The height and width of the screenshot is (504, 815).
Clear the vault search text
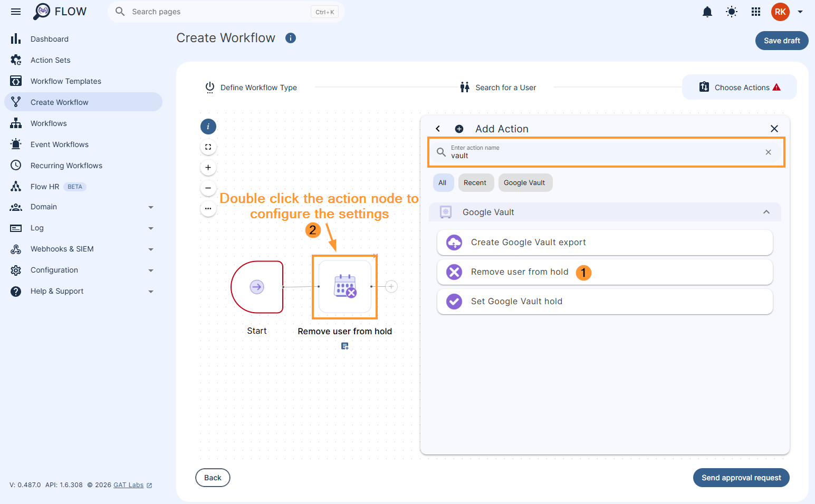click(x=769, y=152)
